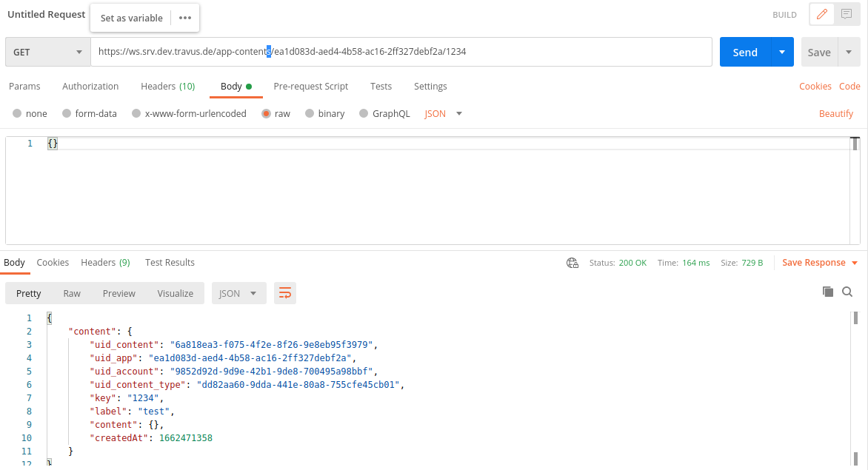Click the Beautify link

click(x=835, y=114)
